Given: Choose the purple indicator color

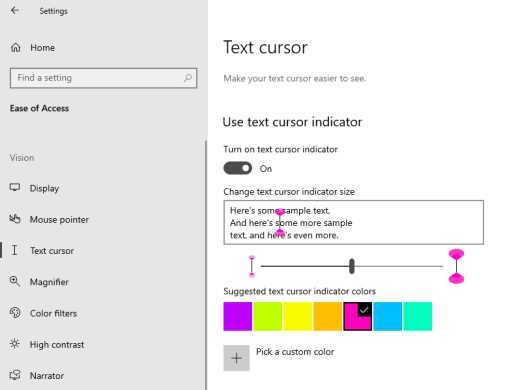Looking at the screenshot, I should point(238,316).
